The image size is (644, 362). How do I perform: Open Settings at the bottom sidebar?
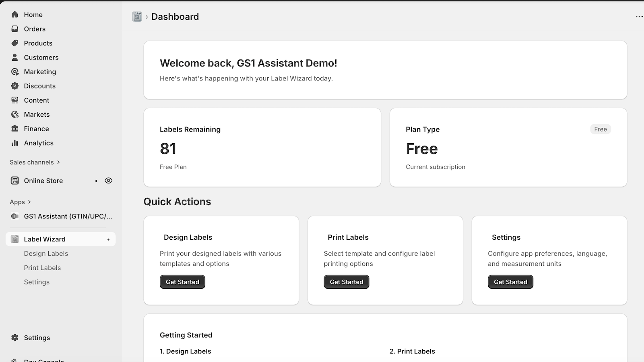tap(15, 337)
